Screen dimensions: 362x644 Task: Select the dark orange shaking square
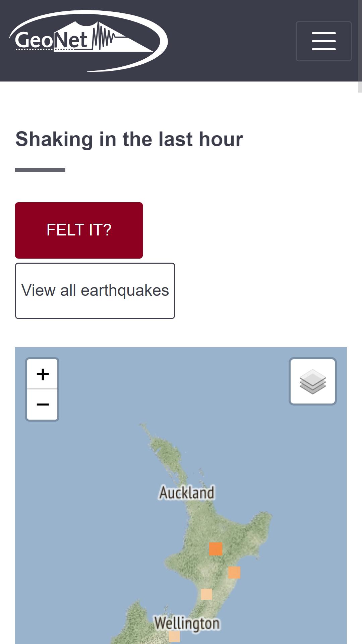[x=216, y=549]
